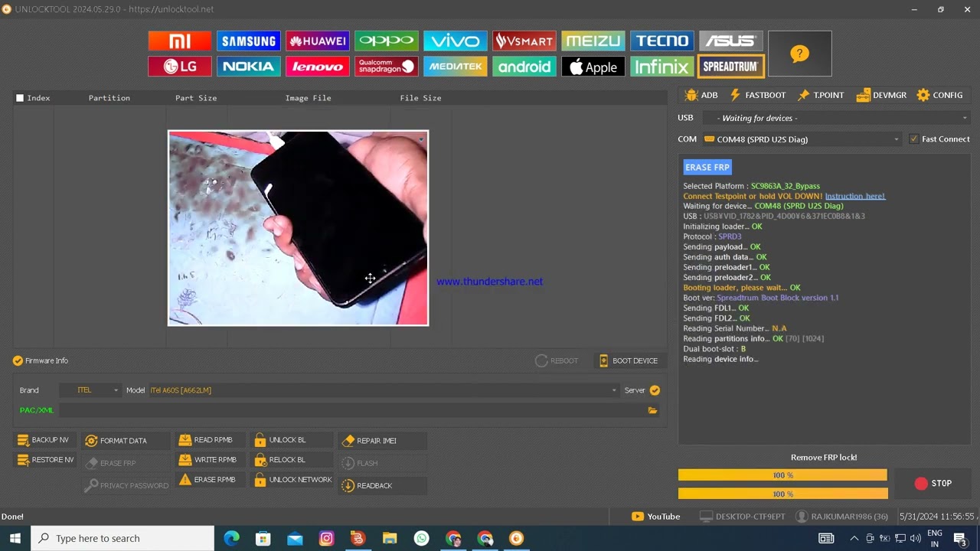This screenshot has width=980, height=551.
Task: Toggle the Index select-all checkbox
Action: tap(20, 98)
